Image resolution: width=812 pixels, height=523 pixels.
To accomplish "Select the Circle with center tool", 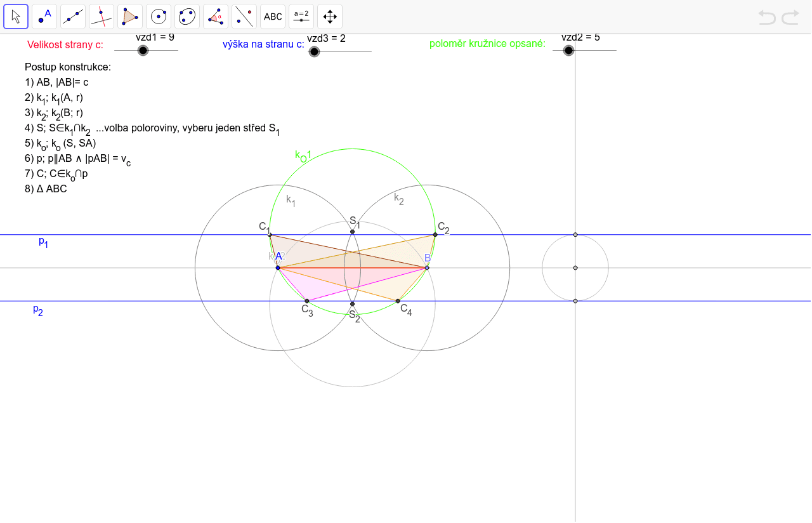I will coord(159,17).
